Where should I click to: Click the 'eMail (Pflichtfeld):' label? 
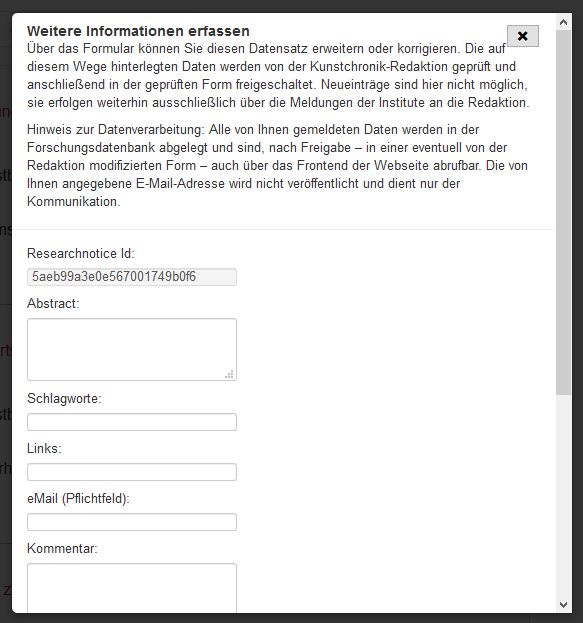(78, 499)
